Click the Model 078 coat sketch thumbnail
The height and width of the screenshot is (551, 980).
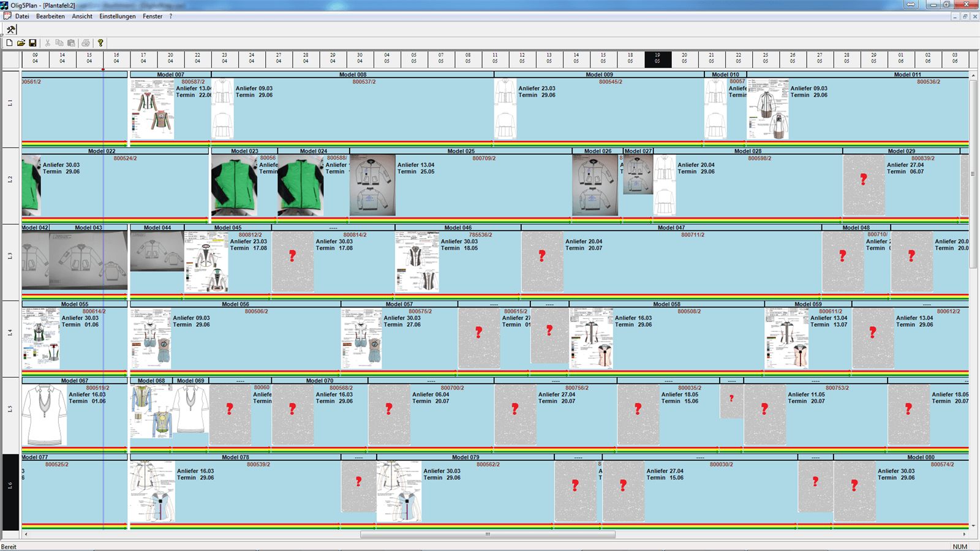[153, 491]
